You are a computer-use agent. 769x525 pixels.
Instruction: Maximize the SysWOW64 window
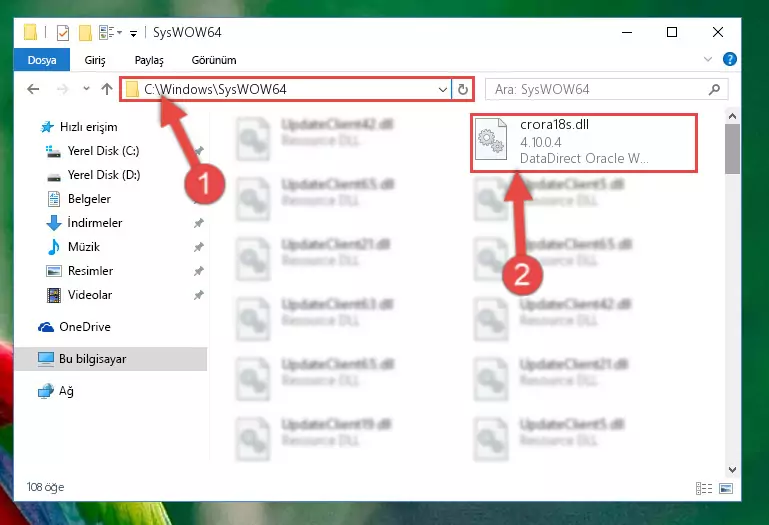pyautogui.click(x=672, y=32)
